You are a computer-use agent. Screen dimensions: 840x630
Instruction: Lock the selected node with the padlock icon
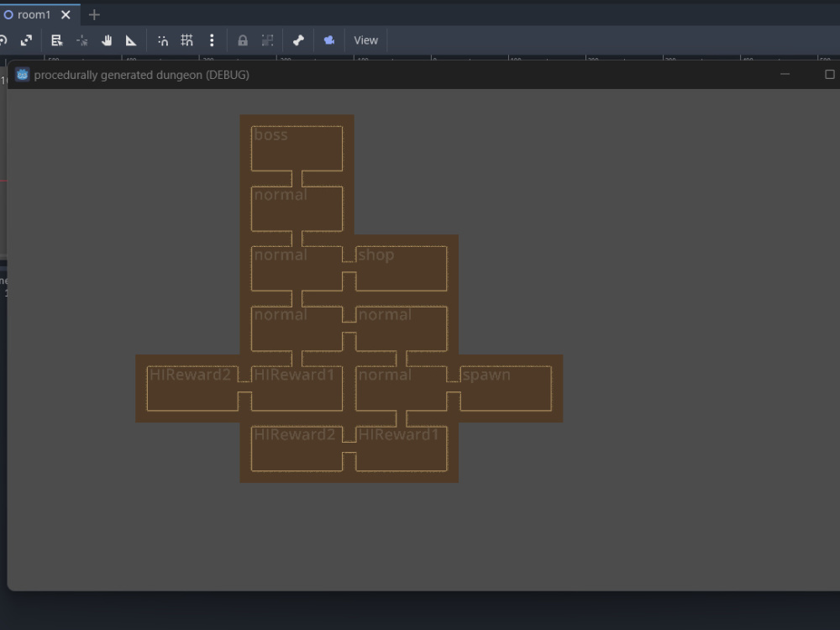pyautogui.click(x=242, y=39)
